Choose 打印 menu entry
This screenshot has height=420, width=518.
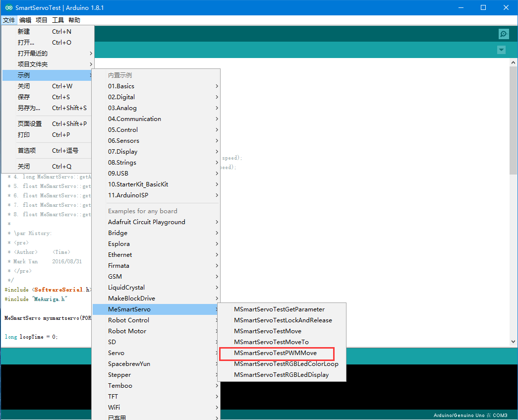click(47, 134)
